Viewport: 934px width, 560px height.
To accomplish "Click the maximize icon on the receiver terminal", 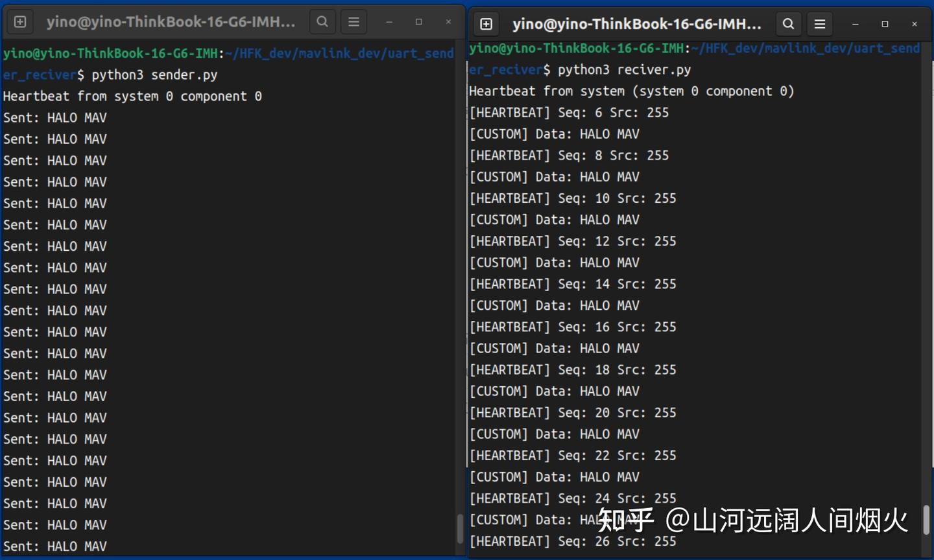I will coord(885,24).
